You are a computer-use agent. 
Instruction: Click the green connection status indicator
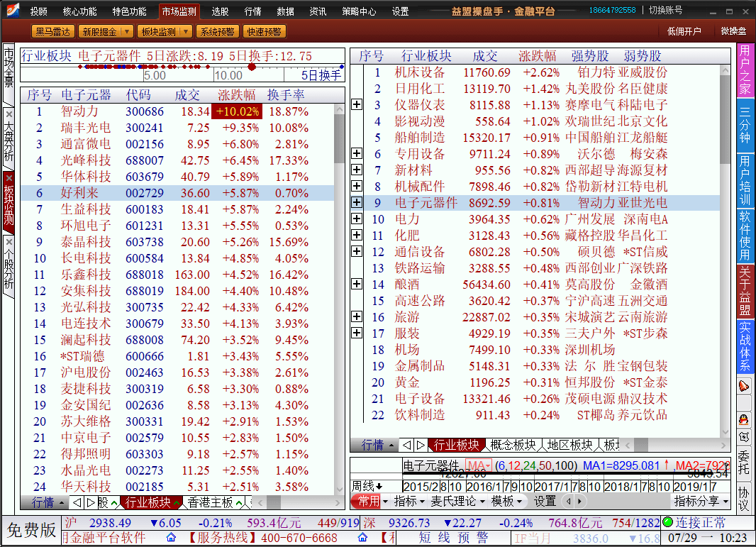(668, 522)
